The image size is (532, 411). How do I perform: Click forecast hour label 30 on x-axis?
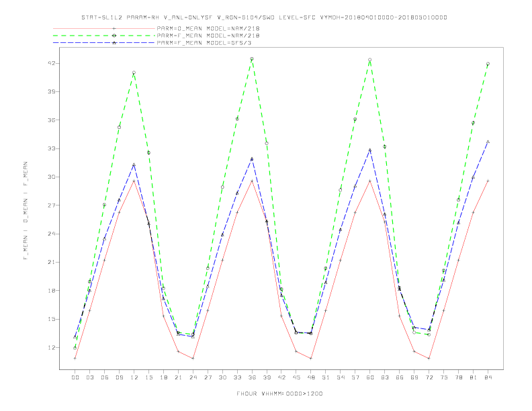[222, 377]
